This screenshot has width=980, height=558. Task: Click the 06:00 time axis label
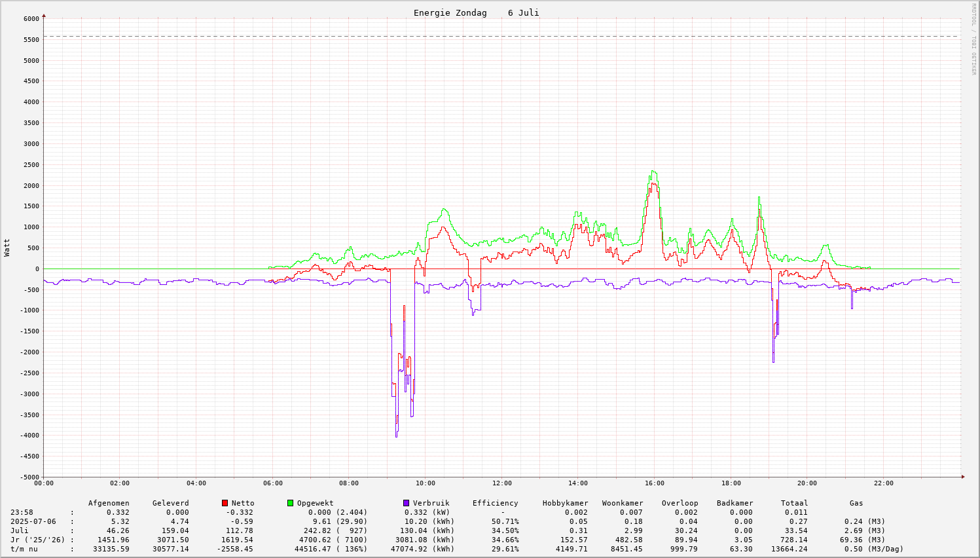click(272, 483)
